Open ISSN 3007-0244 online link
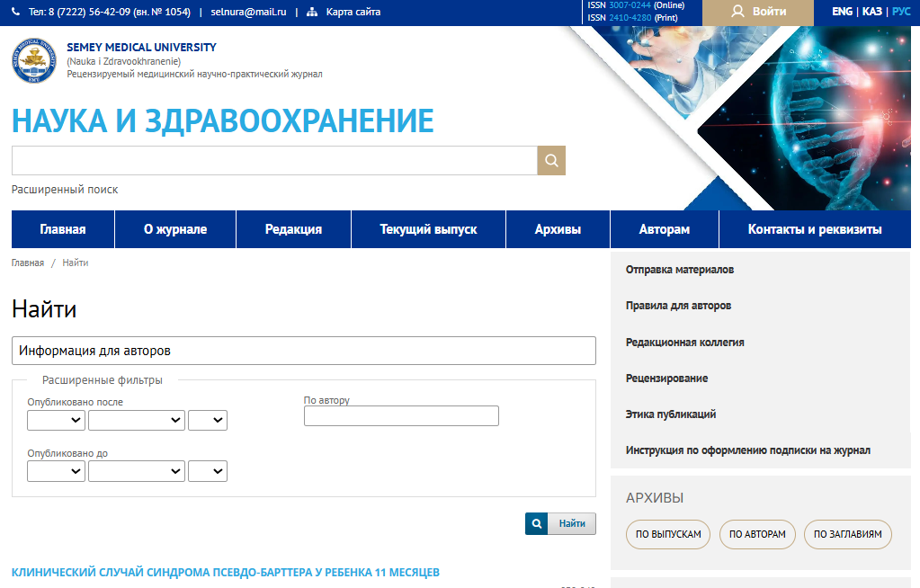 630,5
